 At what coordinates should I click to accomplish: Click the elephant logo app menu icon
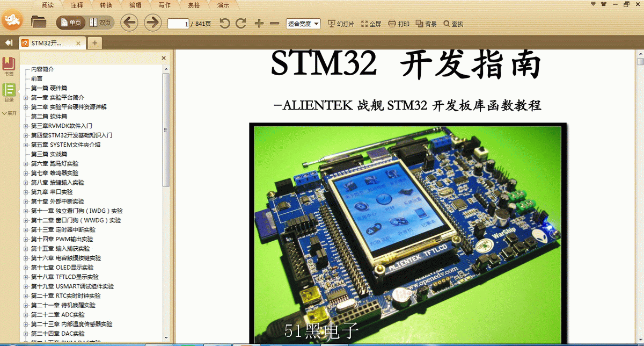(x=12, y=20)
